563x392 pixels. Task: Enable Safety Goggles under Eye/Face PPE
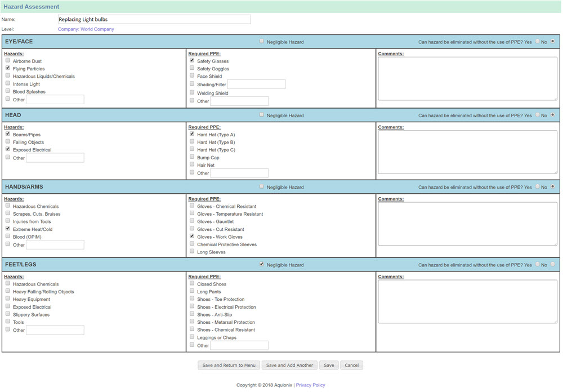point(192,68)
